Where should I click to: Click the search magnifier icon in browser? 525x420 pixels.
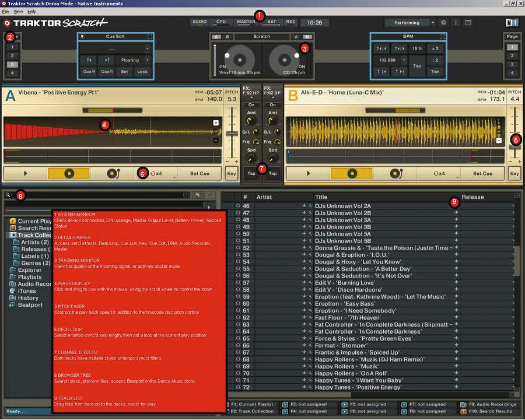(x=8, y=195)
